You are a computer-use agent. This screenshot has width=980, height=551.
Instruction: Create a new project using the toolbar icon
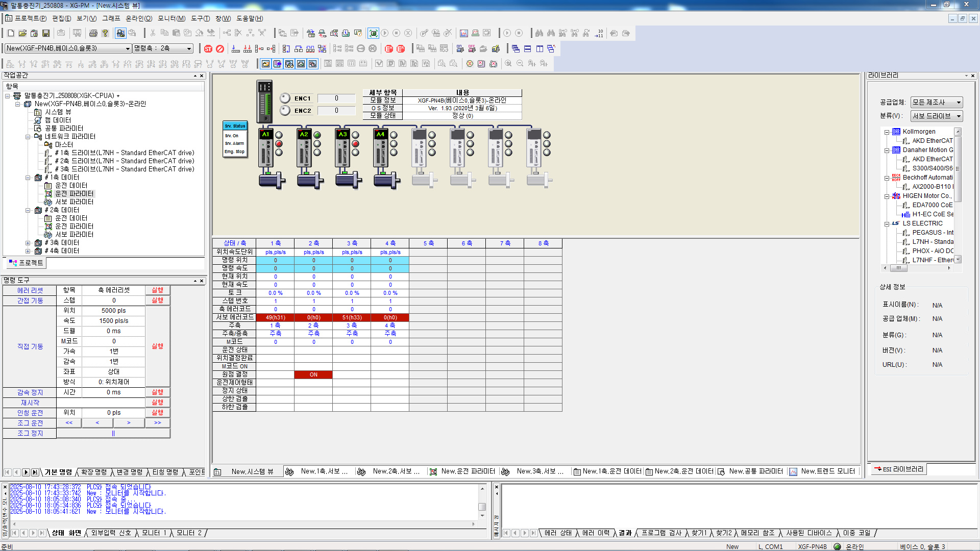(x=10, y=33)
